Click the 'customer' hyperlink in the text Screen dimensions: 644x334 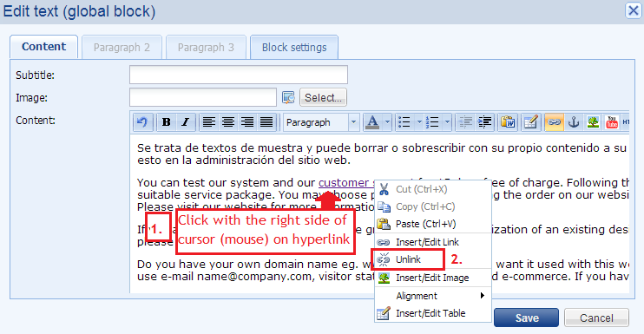click(344, 182)
